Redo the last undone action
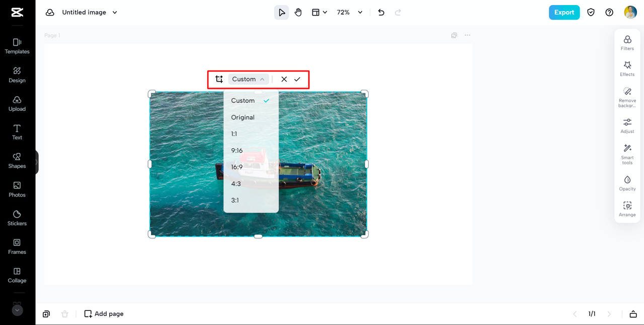Image resolution: width=644 pixels, height=325 pixels. click(398, 13)
